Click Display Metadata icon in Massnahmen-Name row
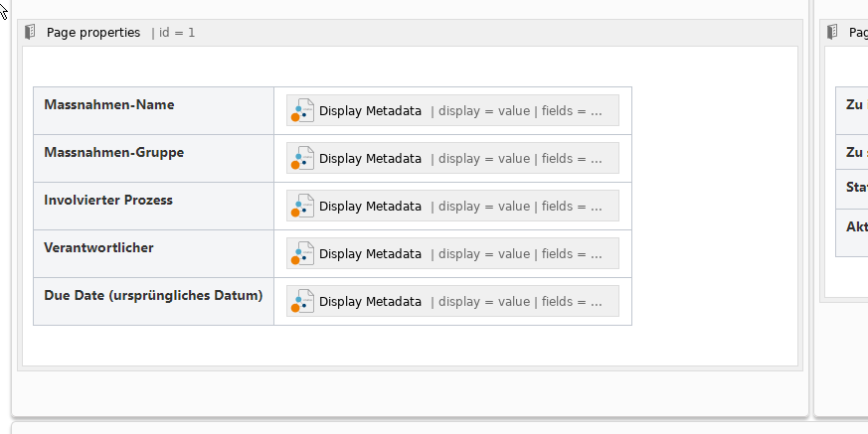The width and height of the screenshot is (868, 434). pyautogui.click(x=301, y=110)
